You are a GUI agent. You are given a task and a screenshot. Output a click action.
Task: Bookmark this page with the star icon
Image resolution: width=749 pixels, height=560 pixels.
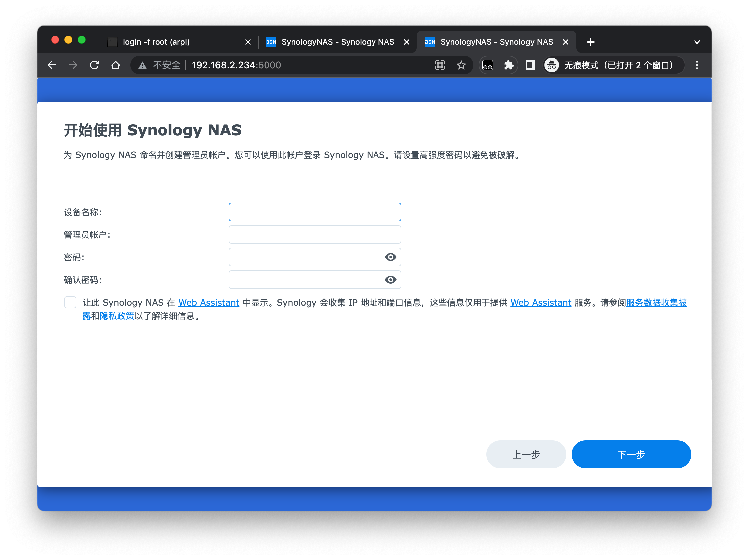coord(461,65)
